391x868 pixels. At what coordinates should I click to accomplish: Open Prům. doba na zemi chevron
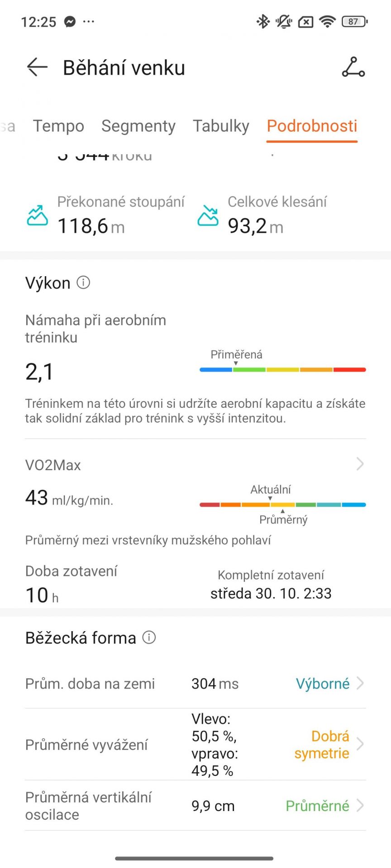[x=360, y=683]
